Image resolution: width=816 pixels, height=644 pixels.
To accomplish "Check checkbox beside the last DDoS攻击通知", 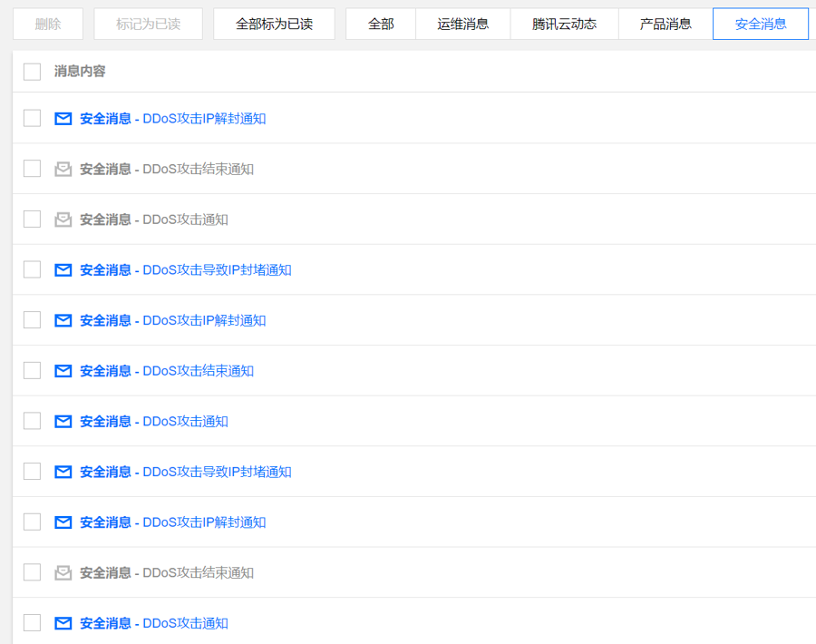I will pos(32,622).
